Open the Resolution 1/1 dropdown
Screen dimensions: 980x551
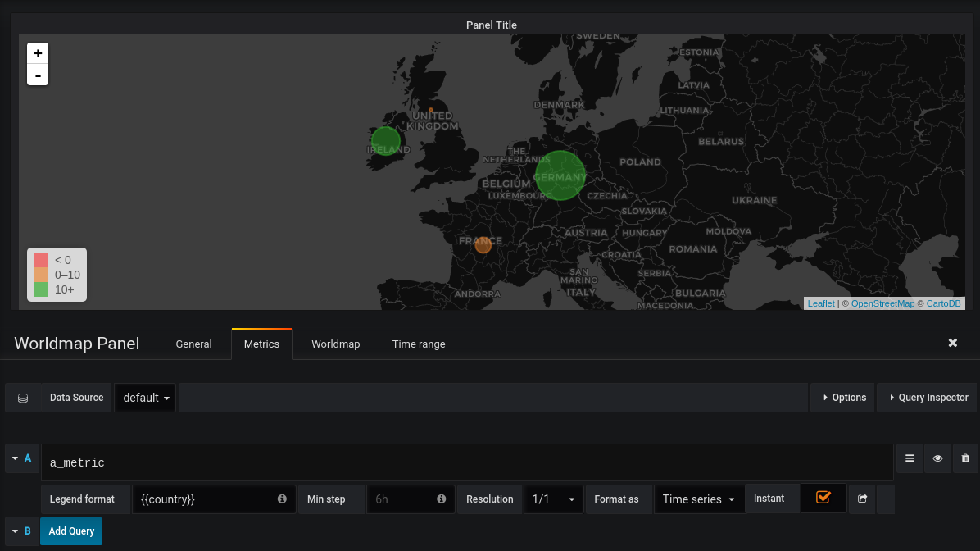click(x=553, y=499)
